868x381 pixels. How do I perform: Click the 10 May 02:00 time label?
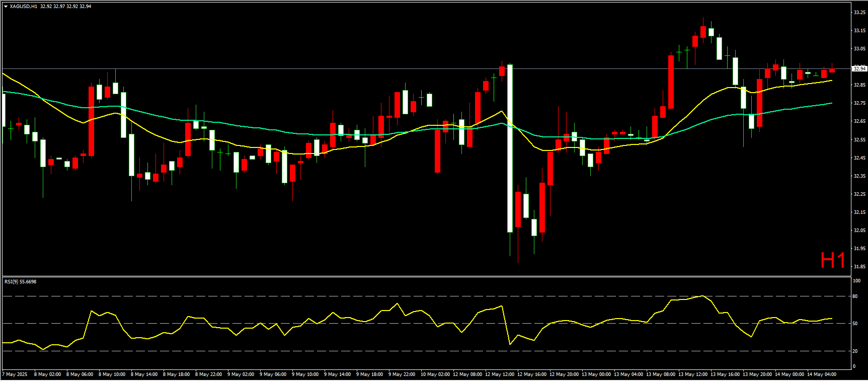pyautogui.click(x=435, y=374)
